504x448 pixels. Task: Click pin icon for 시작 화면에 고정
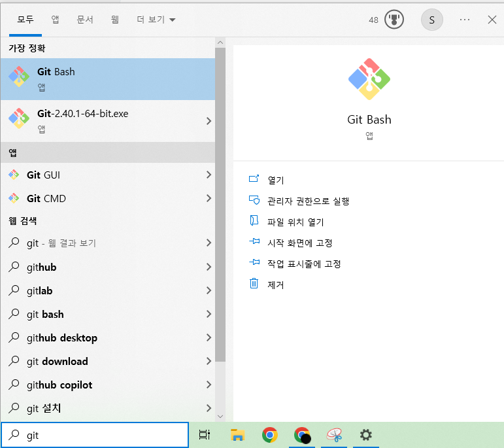pyautogui.click(x=254, y=241)
